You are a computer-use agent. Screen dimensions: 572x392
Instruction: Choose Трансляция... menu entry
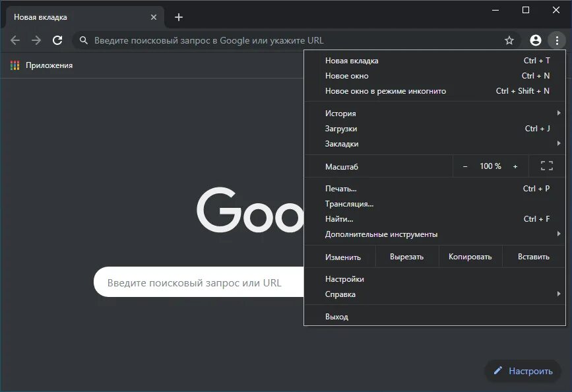point(435,204)
